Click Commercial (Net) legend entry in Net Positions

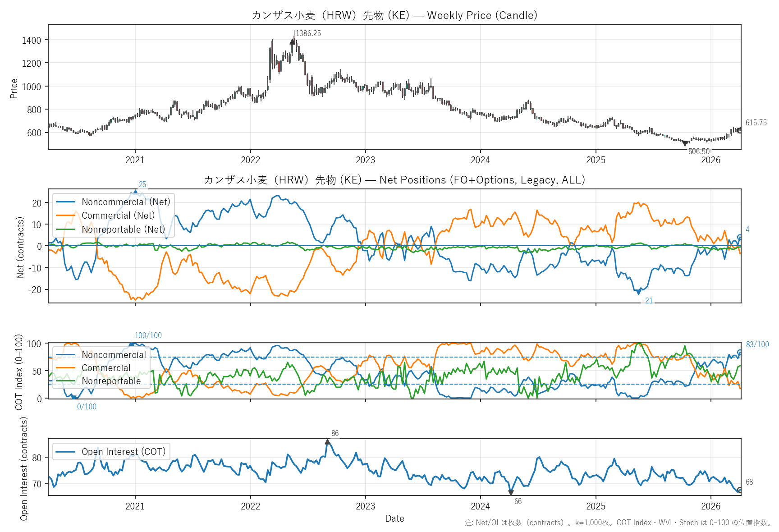[118, 216]
